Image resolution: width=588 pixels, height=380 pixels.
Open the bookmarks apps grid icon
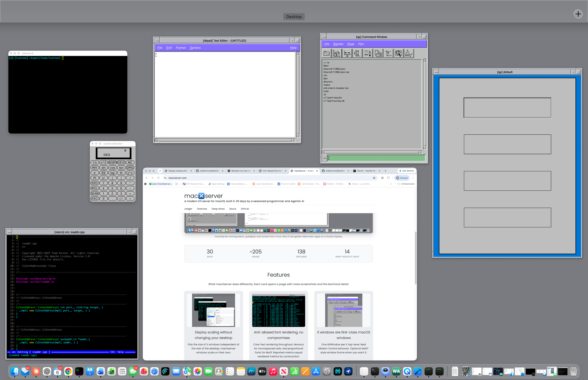(x=176, y=184)
